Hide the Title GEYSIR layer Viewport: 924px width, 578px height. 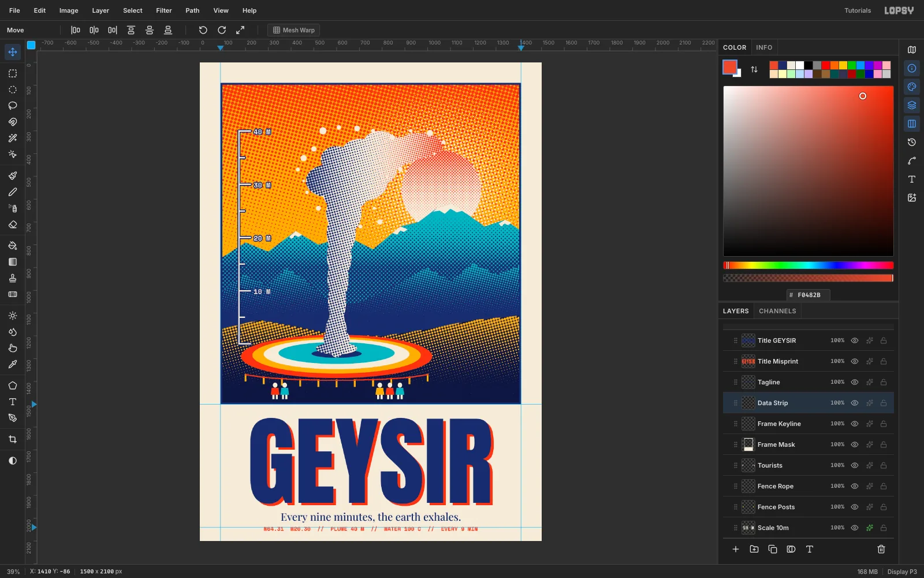coord(855,340)
